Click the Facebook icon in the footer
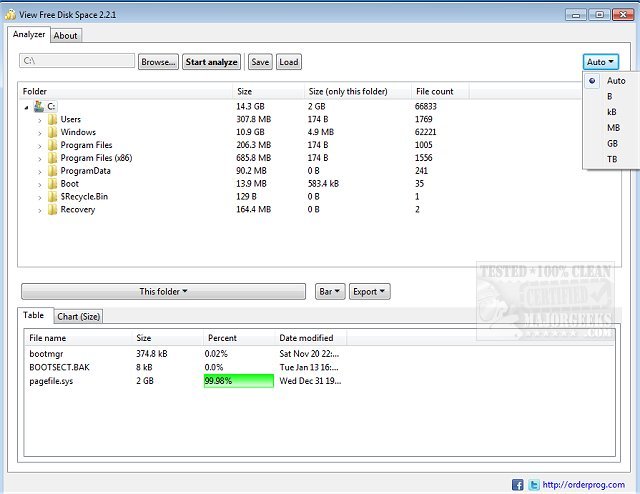Screen dimensions: 640x494 click(x=518, y=485)
